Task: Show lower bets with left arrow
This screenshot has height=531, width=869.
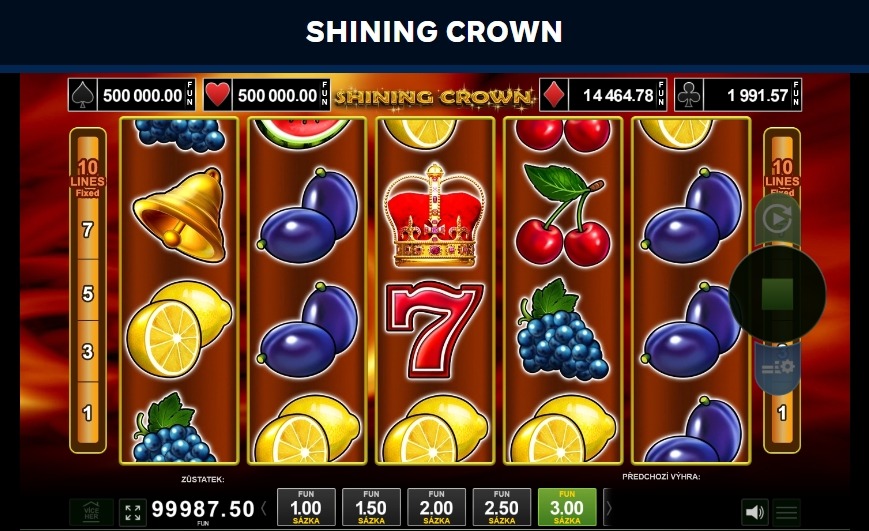Action: [264, 508]
